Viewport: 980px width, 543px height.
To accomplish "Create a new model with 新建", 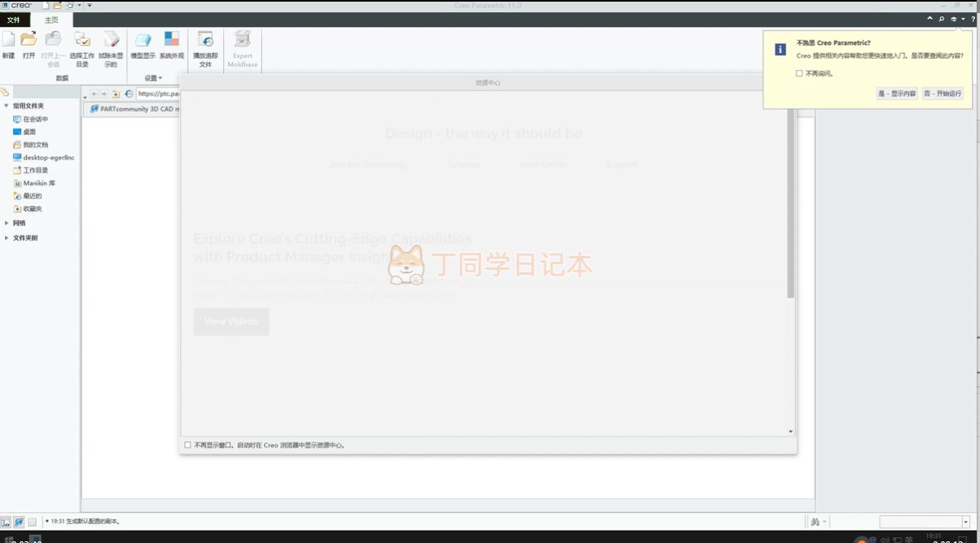I will click(x=8, y=45).
